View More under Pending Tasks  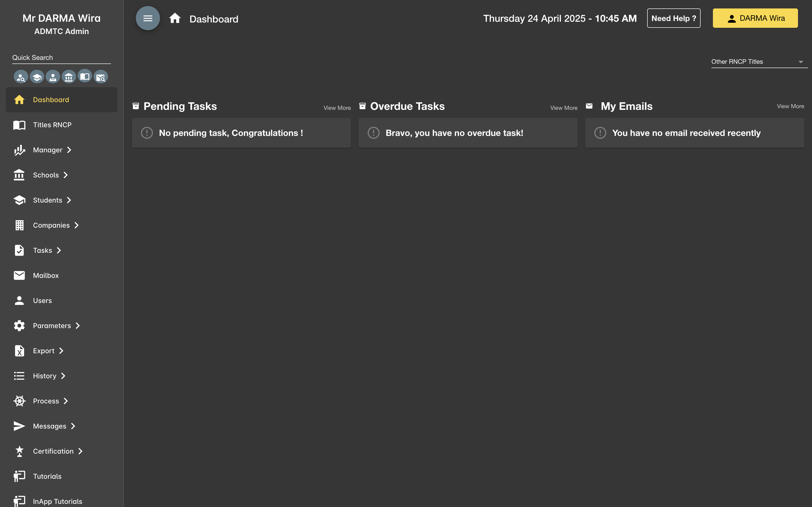coord(337,108)
